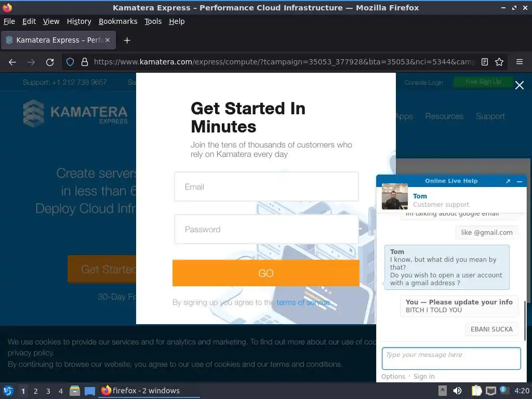Open the History menu
This screenshot has height=399, width=532.
[x=79, y=21]
